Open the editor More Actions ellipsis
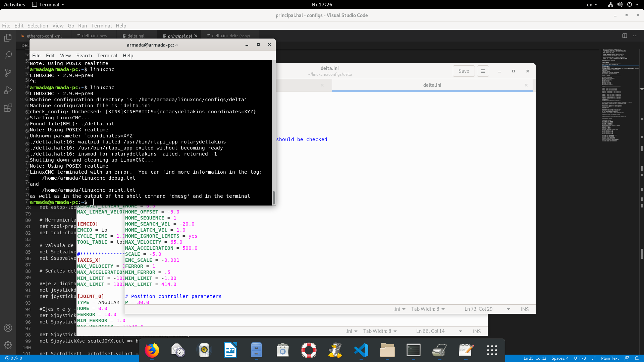Screen dimensions: 644x362 tap(635, 36)
